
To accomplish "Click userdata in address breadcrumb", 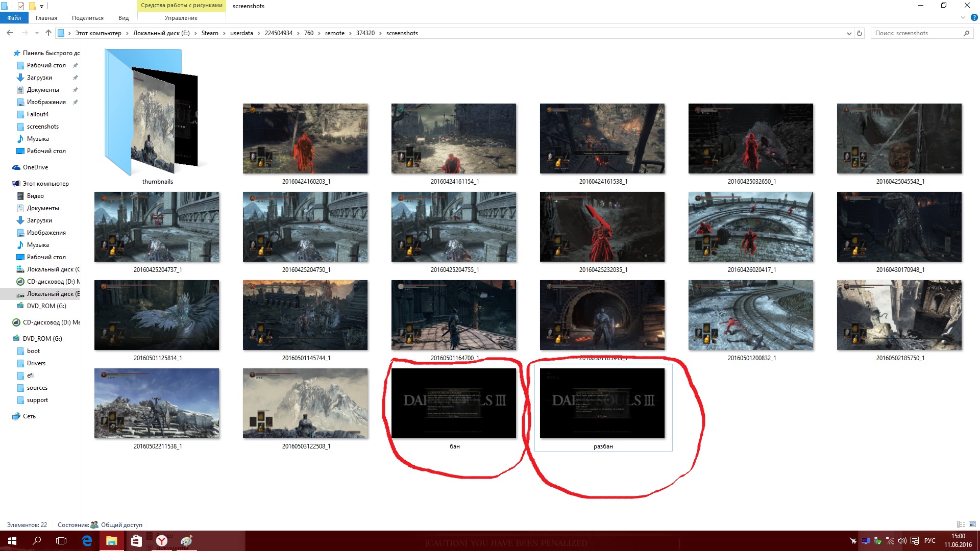I will (241, 33).
